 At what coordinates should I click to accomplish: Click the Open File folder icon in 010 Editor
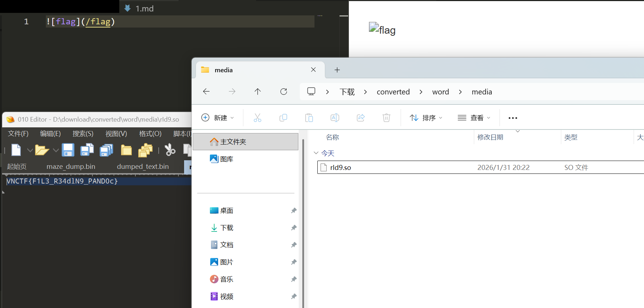coord(42,150)
